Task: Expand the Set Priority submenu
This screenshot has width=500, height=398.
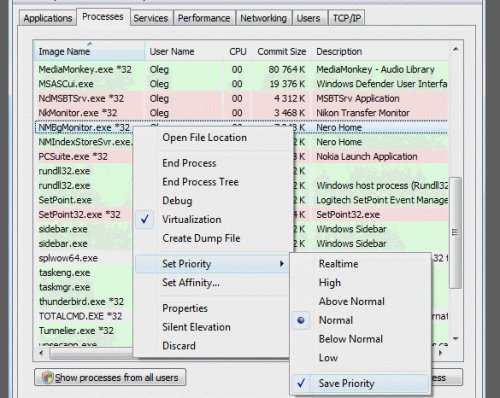Action: pos(212,264)
